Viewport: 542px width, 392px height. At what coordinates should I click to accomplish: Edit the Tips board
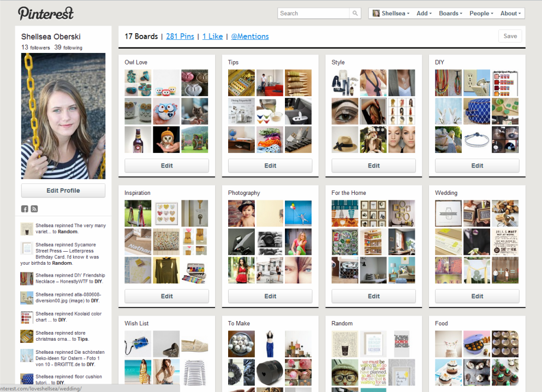click(270, 165)
